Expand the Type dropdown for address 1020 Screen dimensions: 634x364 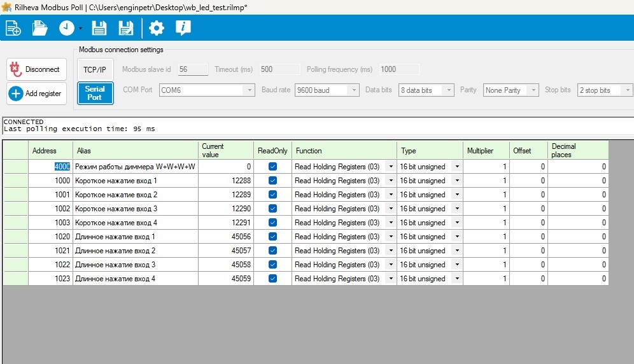[x=456, y=237]
